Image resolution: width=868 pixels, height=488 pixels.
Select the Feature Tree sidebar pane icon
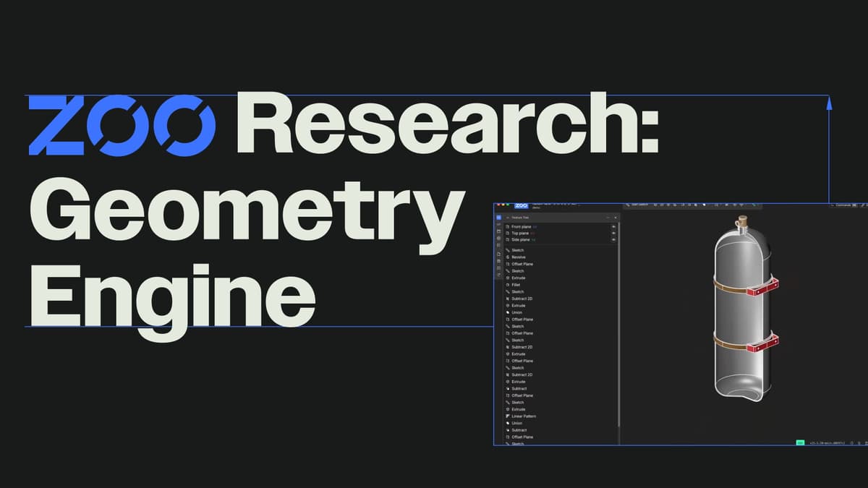click(x=498, y=217)
